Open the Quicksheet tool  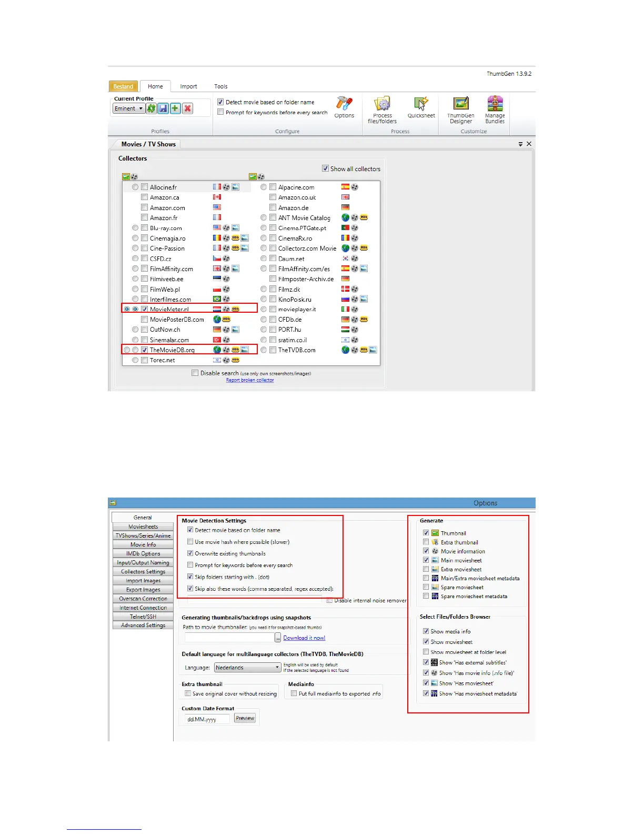point(421,107)
